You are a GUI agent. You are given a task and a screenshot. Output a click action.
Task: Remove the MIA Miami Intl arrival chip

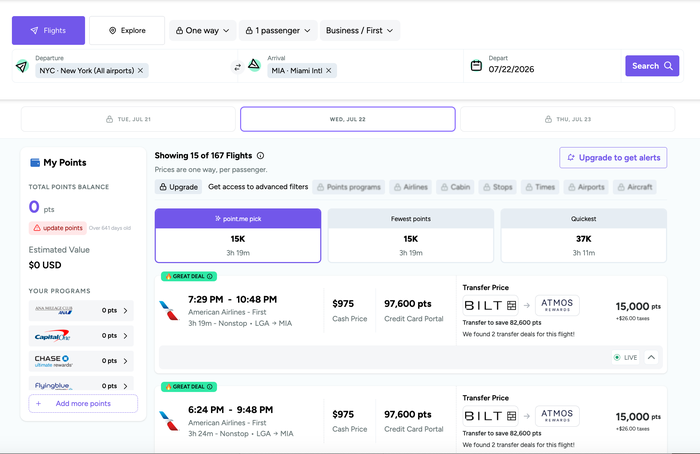click(329, 71)
